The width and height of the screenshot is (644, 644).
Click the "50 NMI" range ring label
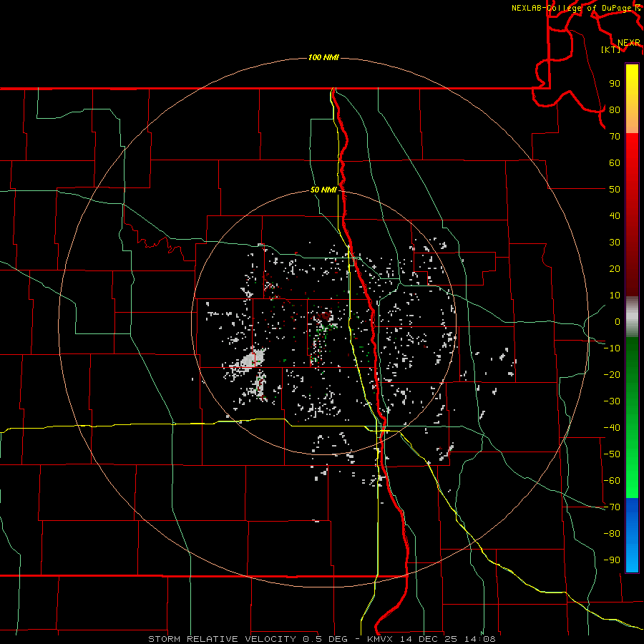tap(323, 190)
